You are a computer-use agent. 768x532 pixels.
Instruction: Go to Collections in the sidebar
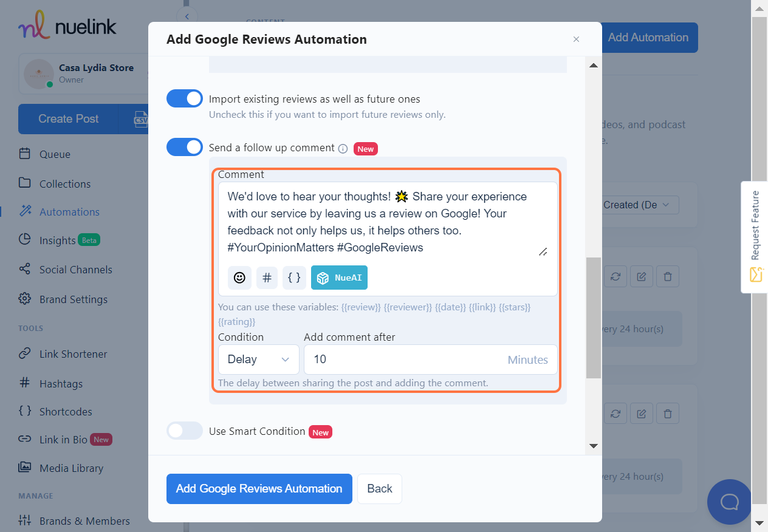pyautogui.click(x=65, y=184)
